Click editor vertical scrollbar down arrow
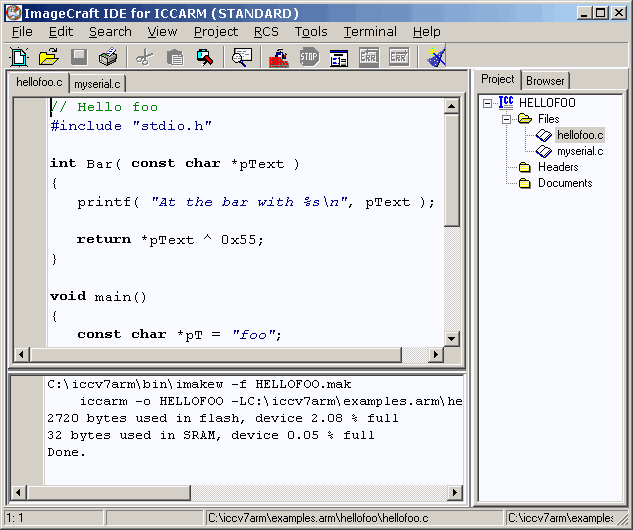633x530 pixels. point(451,338)
